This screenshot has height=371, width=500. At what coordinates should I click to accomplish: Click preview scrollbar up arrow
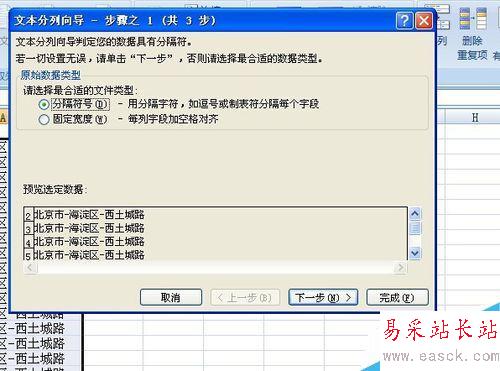415,213
